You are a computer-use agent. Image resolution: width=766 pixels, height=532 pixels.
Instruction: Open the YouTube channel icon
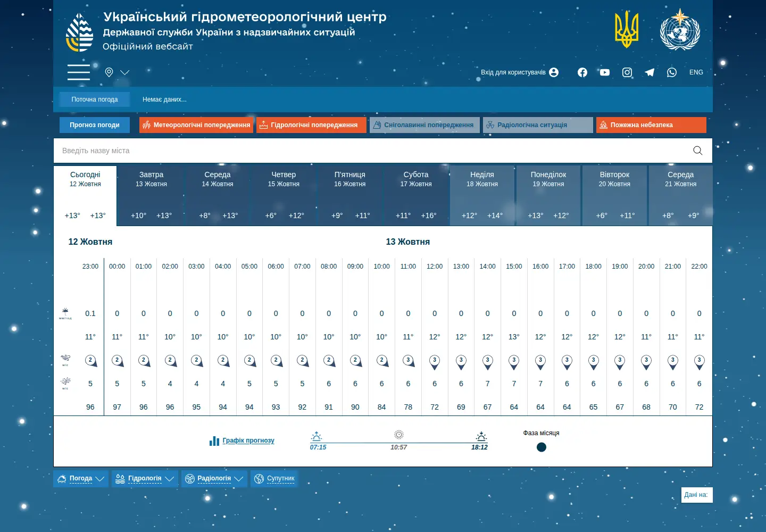pyautogui.click(x=605, y=72)
